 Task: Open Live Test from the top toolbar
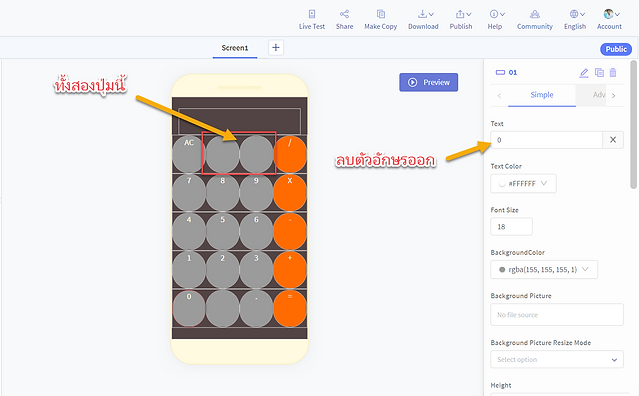(312, 20)
